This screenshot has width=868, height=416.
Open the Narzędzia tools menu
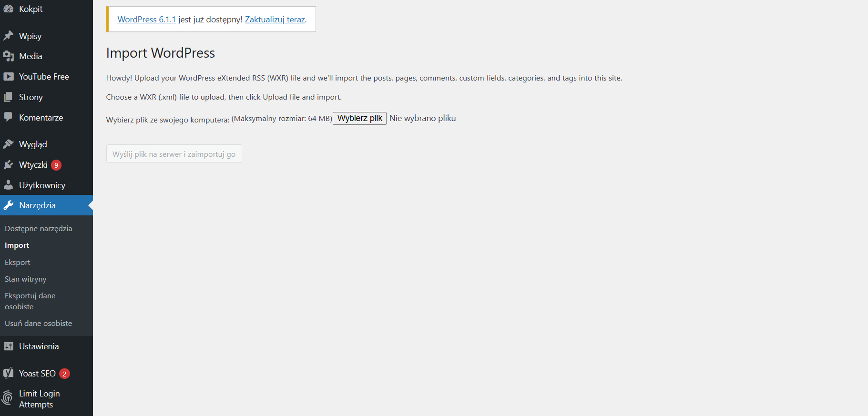tap(37, 205)
